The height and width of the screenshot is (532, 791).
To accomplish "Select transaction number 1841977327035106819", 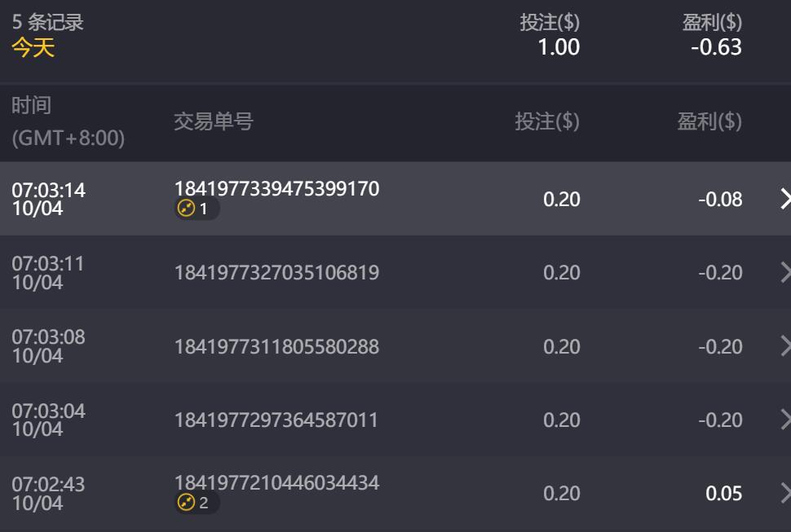I will point(277,273).
